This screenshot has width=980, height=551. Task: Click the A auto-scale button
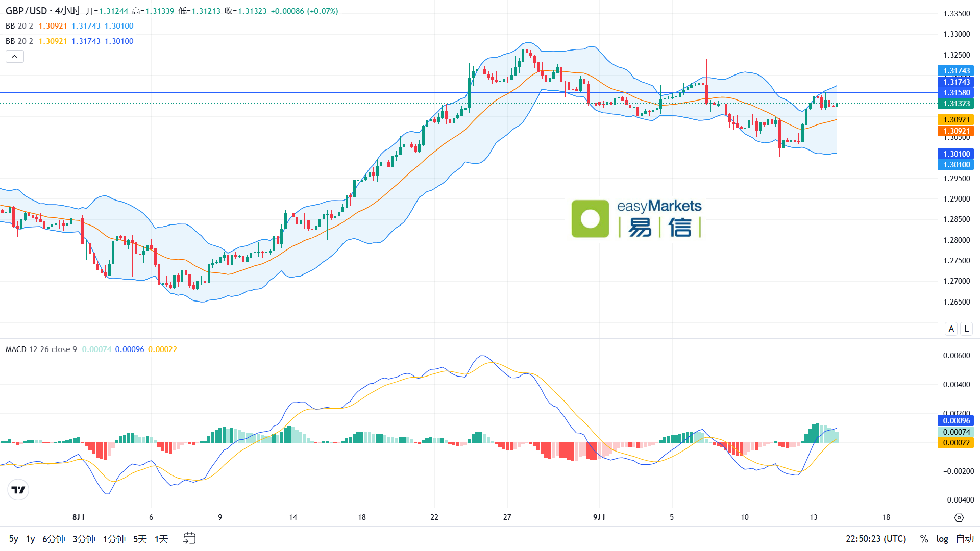pos(951,329)
